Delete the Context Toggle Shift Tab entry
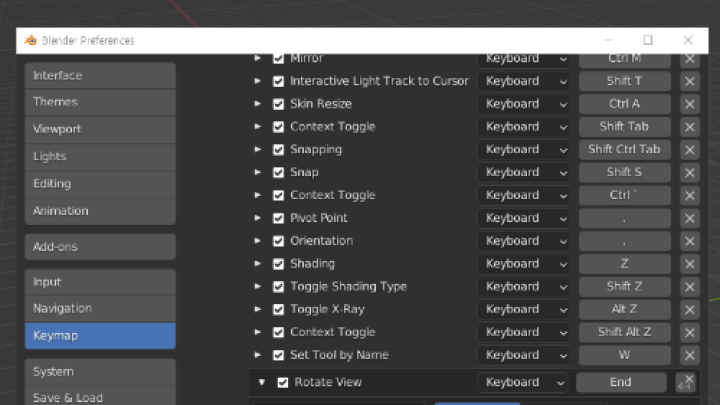Image resolution: width=720 pixels, height=405 pixels. [x=689, y=127]
